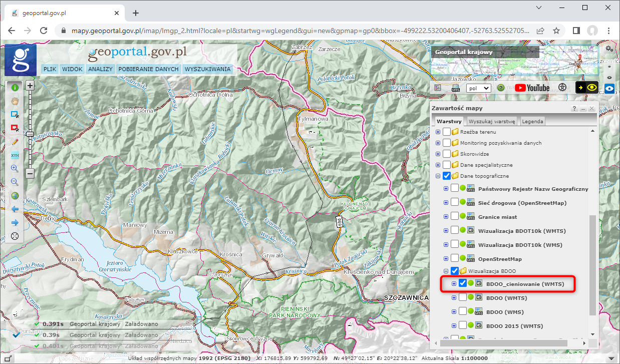The height and width of the screenshot is (364, 620).
Task: Switch to the Legenda tab
Action: click(532, 121)
